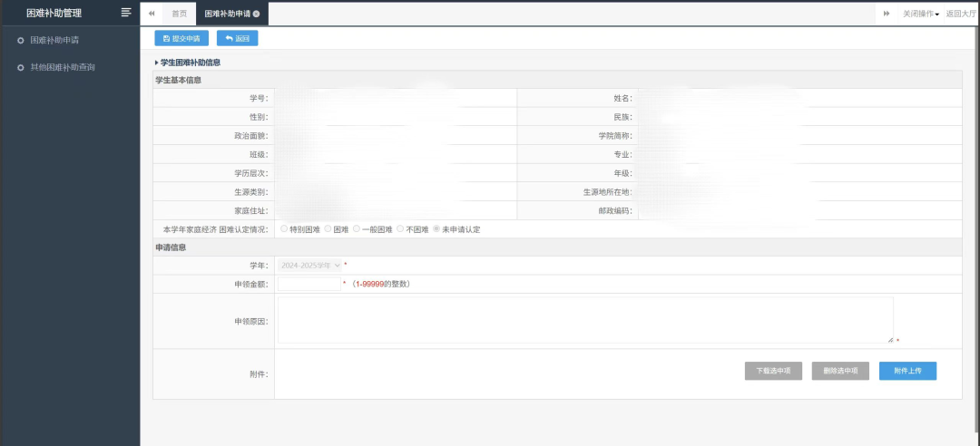Click the 附件上传 button
Screen dimensions: 980x446
point(907,371)
